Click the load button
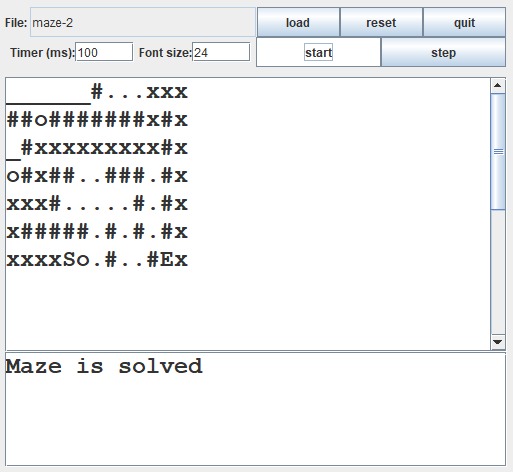 (298, 22)
